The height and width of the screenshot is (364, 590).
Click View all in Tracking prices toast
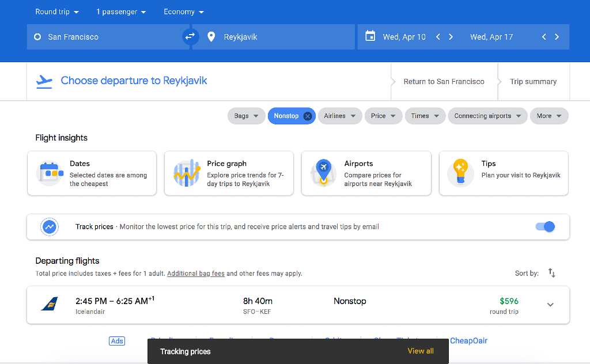click(421, 351)
